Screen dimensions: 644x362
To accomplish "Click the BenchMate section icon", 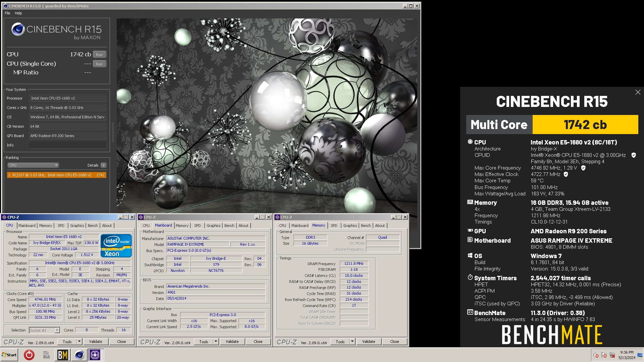I will pos(470,312).
